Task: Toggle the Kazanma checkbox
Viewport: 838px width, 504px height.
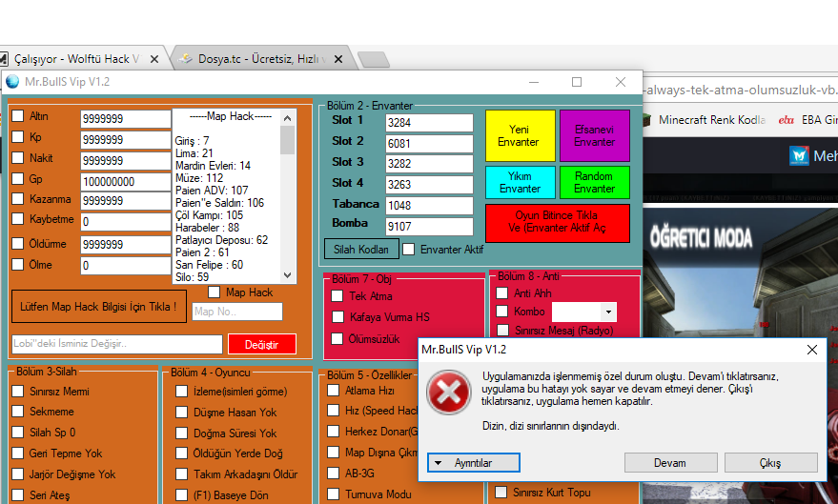Action: click(17, 198)
